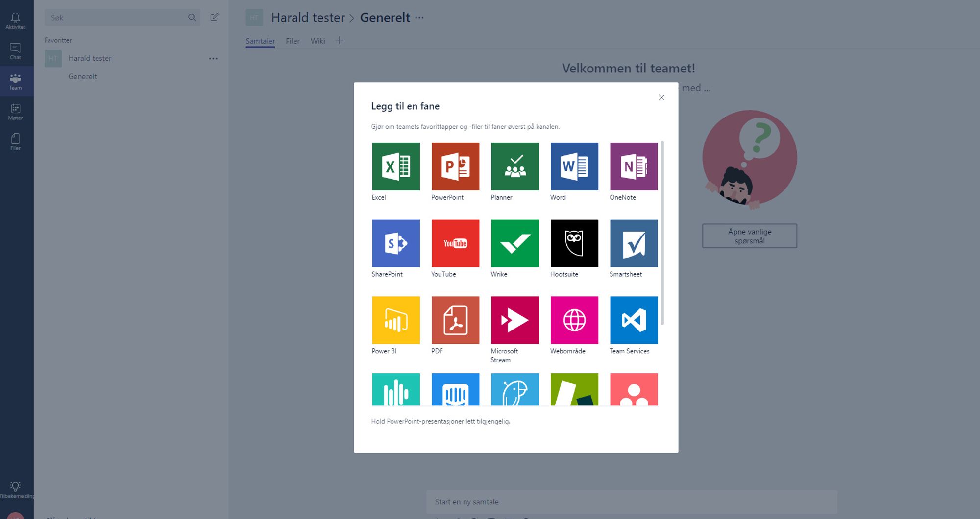Click the dialog's vertical scrollbar
The width and height of the screenshot is (980, 519).
[662, 233]
